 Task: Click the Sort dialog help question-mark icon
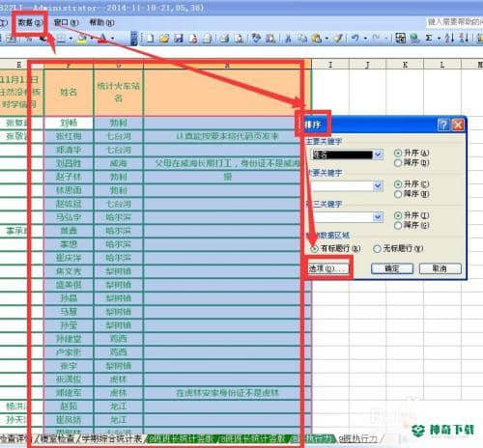[x=443, y=125]
